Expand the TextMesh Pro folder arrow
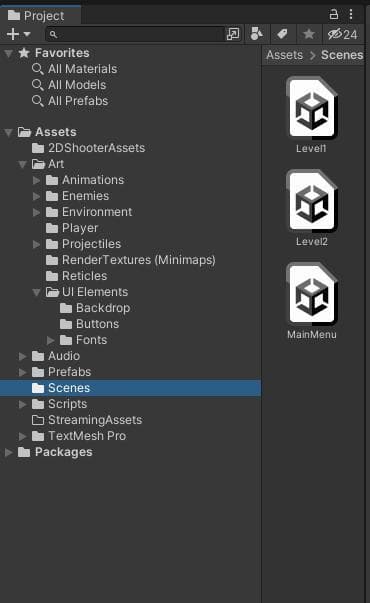The width and height of the screenshot is (370, 603). point(23,436)
